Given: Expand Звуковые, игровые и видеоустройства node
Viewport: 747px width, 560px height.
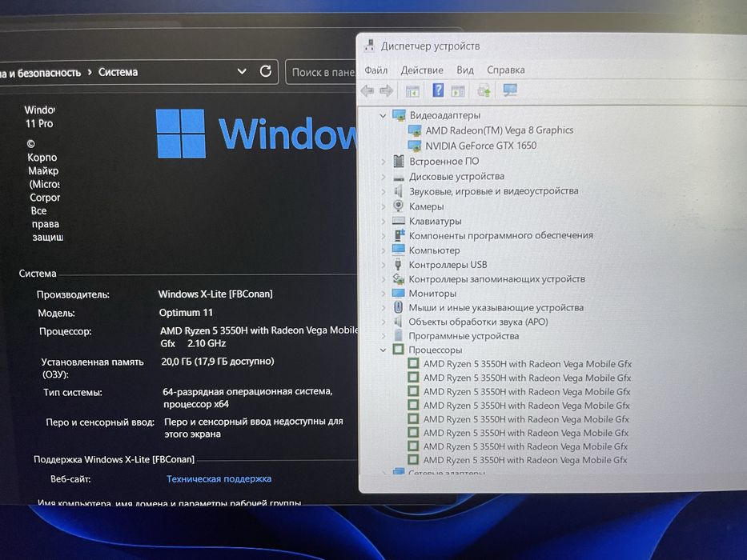Looking at the screenshot, I should tap(383, 192).
